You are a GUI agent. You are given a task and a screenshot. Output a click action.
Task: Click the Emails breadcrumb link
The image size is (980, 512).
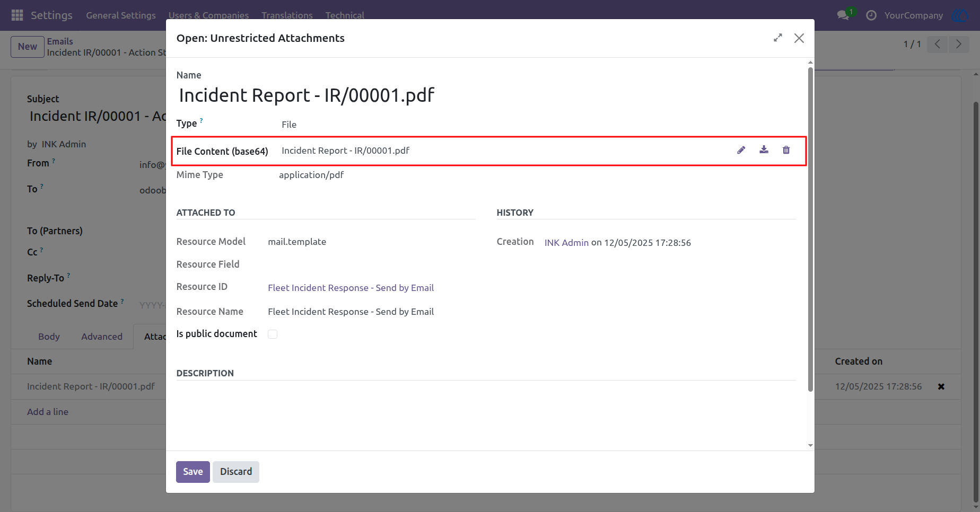(x=60, y=41)
